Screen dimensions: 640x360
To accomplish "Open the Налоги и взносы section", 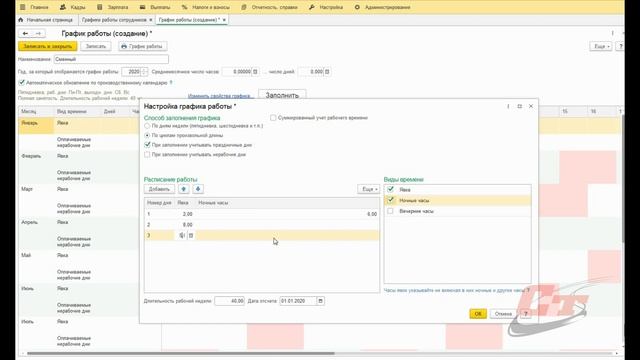I will pyautogui.click(x=206, y=7).
